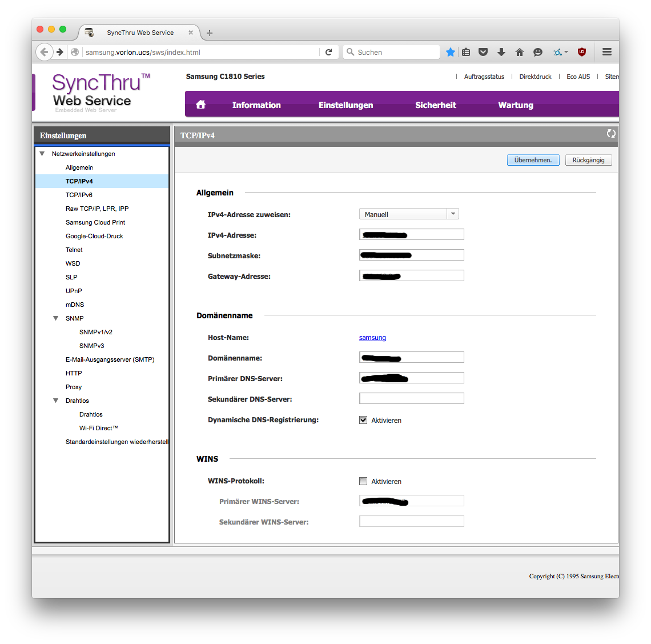Switch to the Wartung tab

click(x=516, y=105)
